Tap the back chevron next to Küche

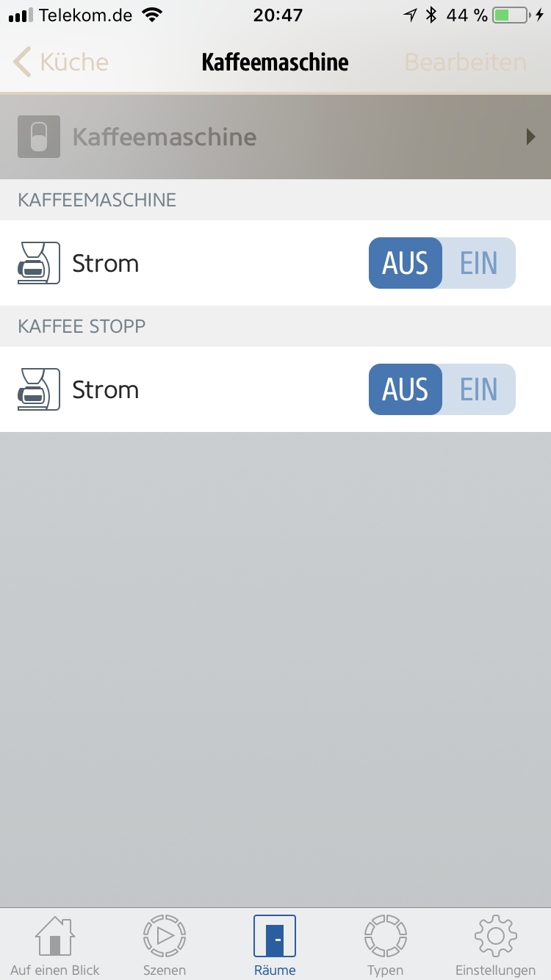(x=22, y=62)
